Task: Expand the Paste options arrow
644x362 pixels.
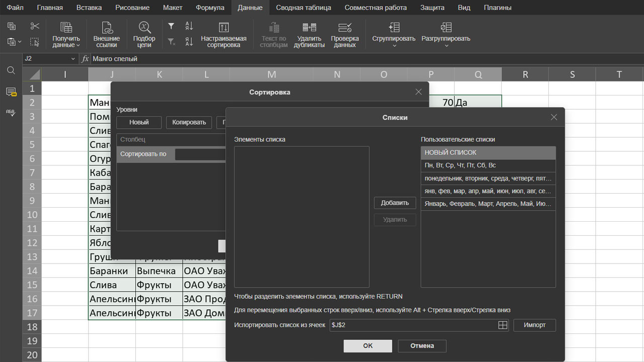Action: [x=20, y=42]
